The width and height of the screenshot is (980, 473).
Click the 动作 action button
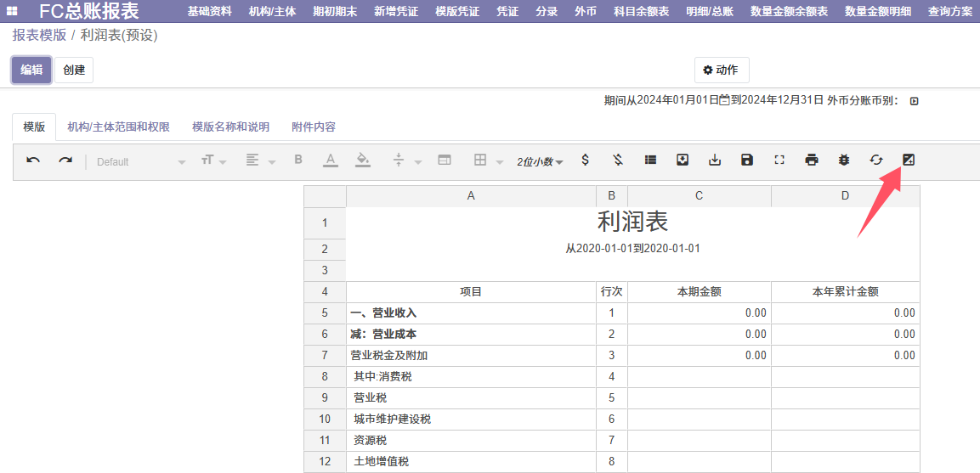(721, 70)
